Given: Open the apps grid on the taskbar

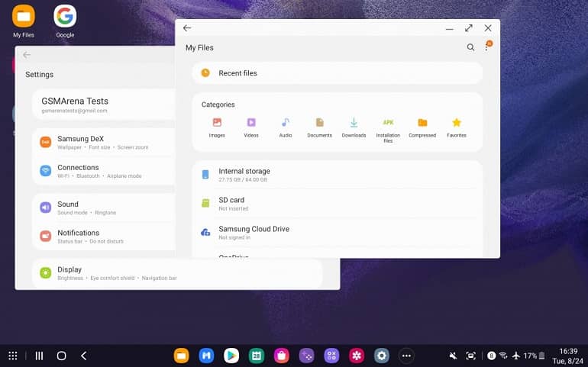Looking at the screenshot, I should pos(13,356).
